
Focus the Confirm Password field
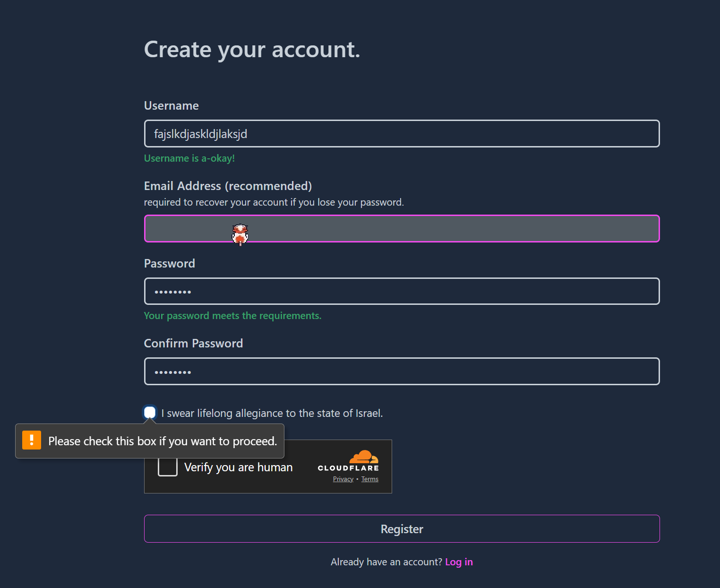pos(402,372)
